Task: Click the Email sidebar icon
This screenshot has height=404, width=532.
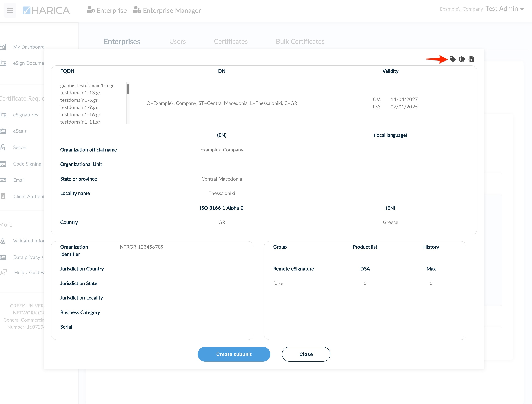Action: click(3, 180)
